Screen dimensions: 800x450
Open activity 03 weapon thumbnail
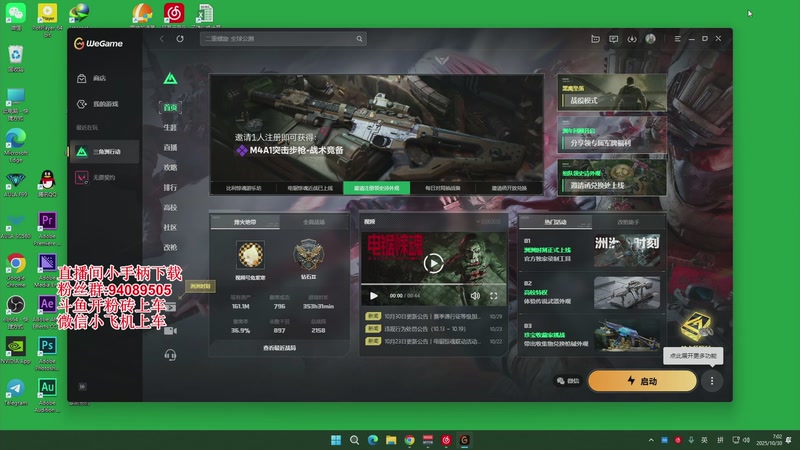(x=627, y=336)
